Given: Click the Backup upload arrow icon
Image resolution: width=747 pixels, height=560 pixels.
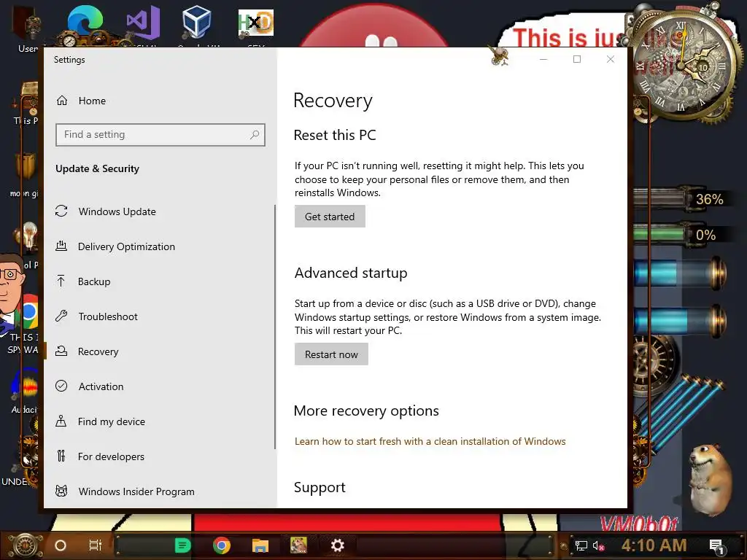Looking at the screenshot, I should tap(61, 281).
